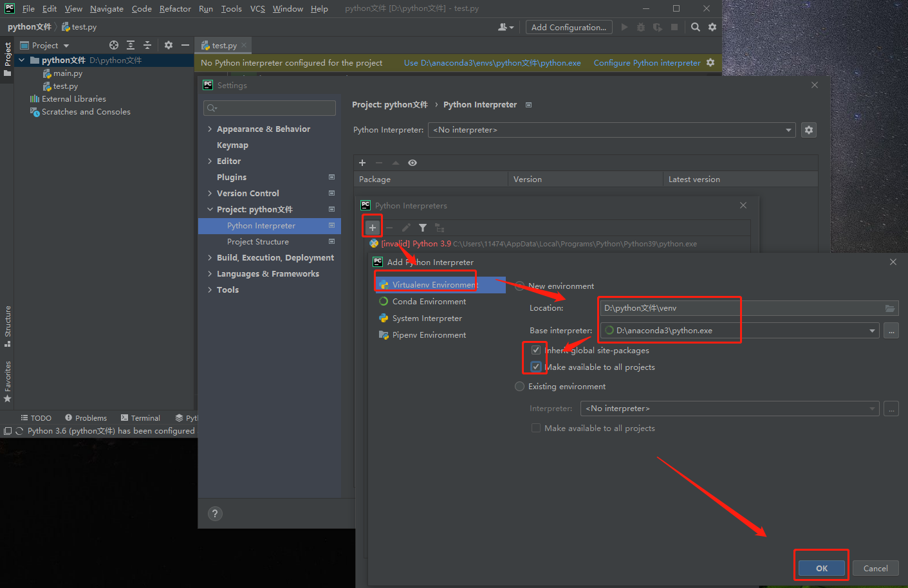Open the Base interpreter dropdown
The image size is (908, 588).
point(873,331)
